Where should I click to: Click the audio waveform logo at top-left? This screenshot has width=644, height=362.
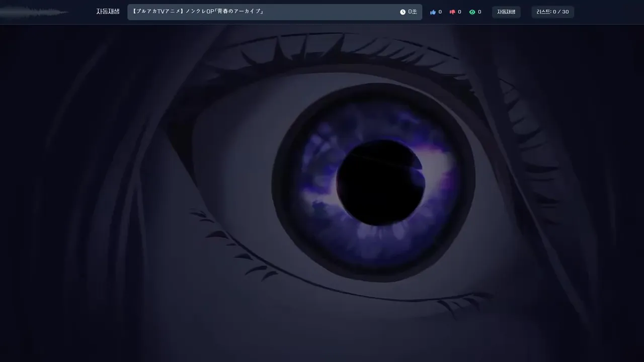[34, 12]
